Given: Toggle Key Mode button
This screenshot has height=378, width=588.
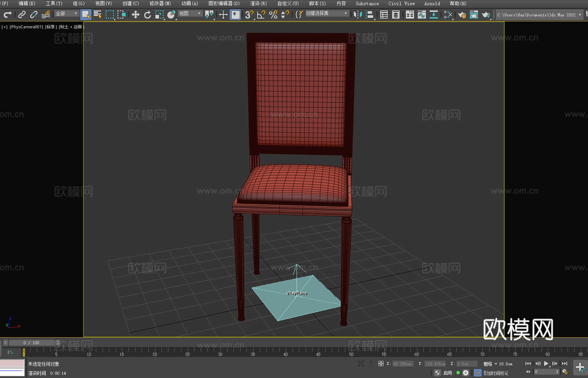Looking at the screenshot, I should coord(528,372).
